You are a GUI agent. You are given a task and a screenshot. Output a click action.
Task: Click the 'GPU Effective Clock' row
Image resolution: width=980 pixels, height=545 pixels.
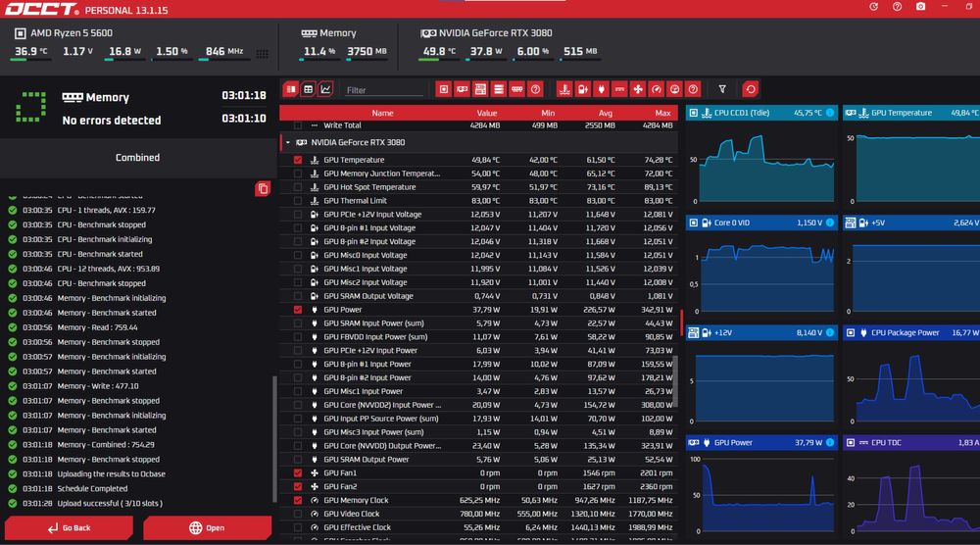click(479, 527)
